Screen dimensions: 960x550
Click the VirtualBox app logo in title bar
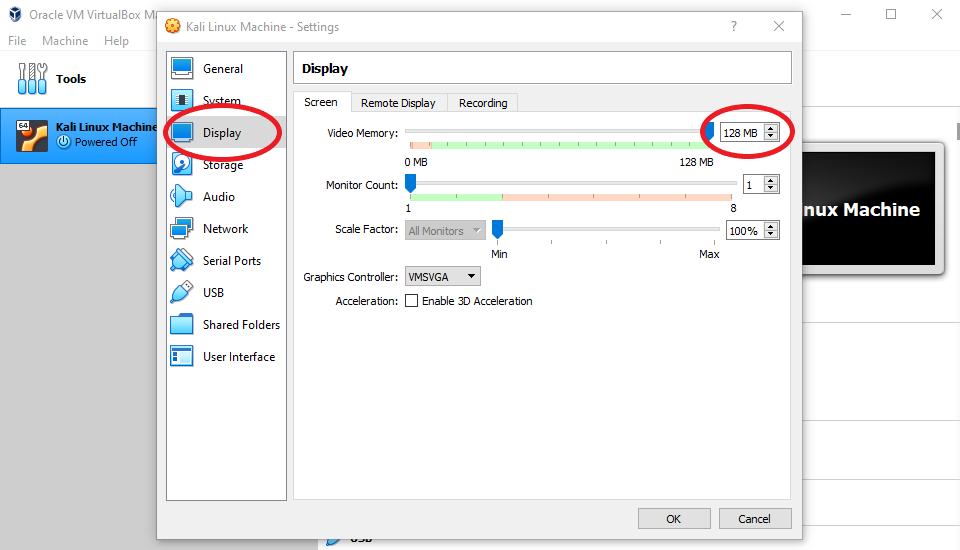coord(15,14)
